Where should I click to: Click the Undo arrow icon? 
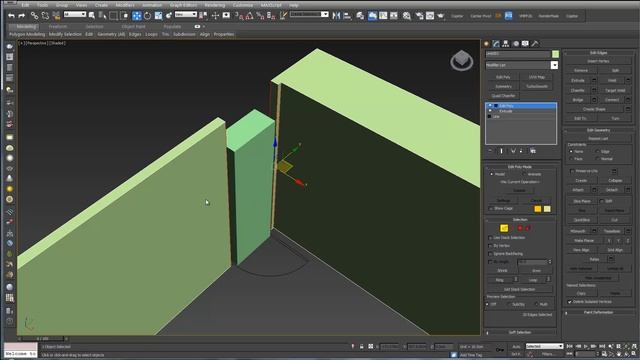tap(11, 16)
